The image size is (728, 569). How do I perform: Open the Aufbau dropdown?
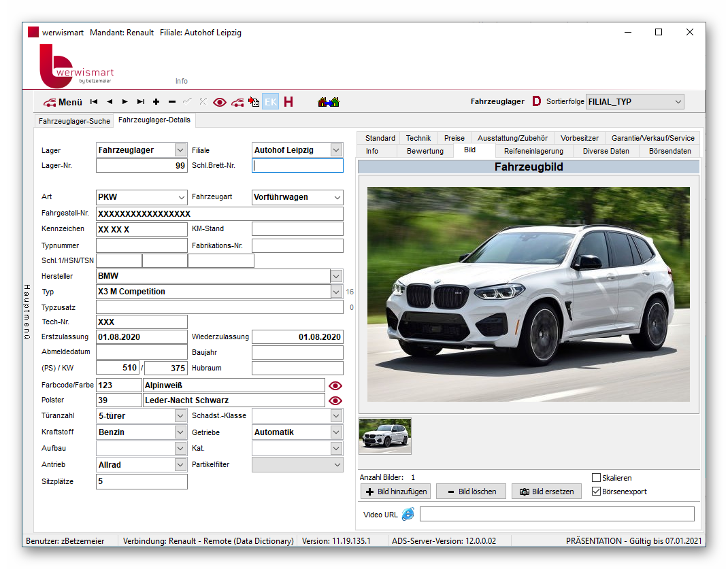point(180,449)
